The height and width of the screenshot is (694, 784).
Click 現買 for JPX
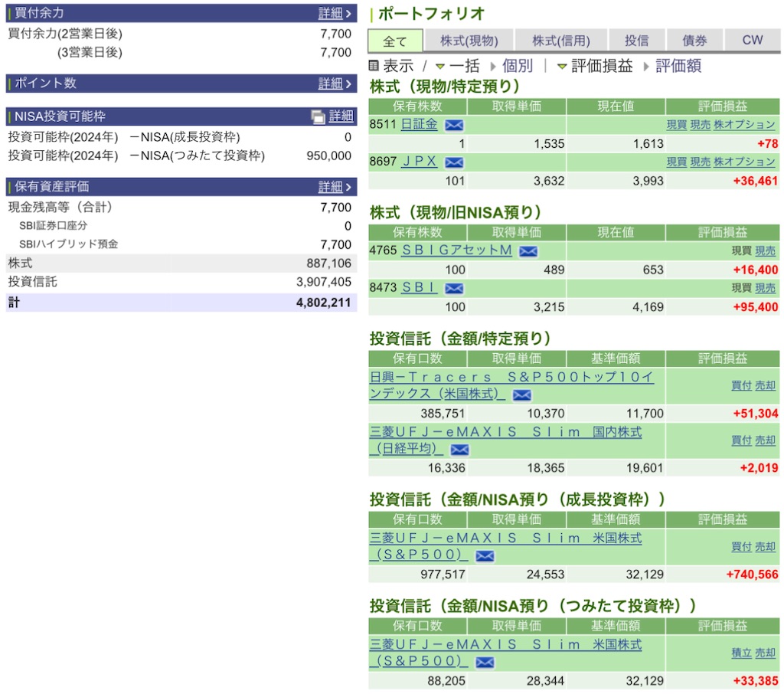tap(677, 162)
